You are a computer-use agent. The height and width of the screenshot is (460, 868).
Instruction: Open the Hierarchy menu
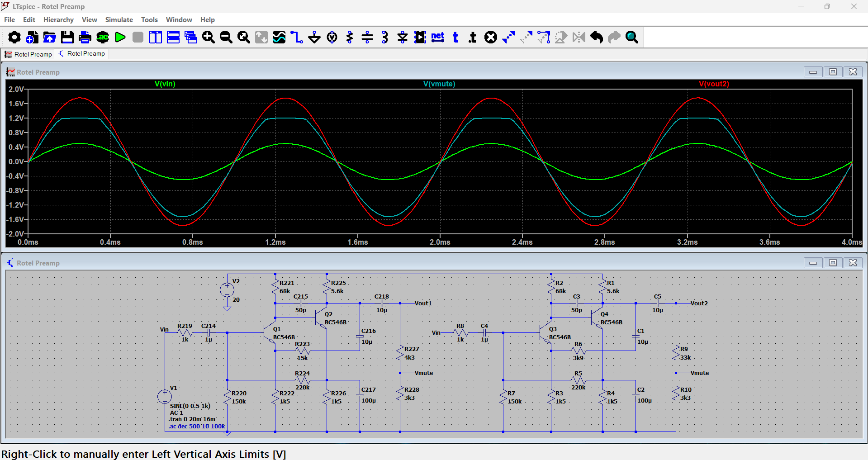[58, 20]
